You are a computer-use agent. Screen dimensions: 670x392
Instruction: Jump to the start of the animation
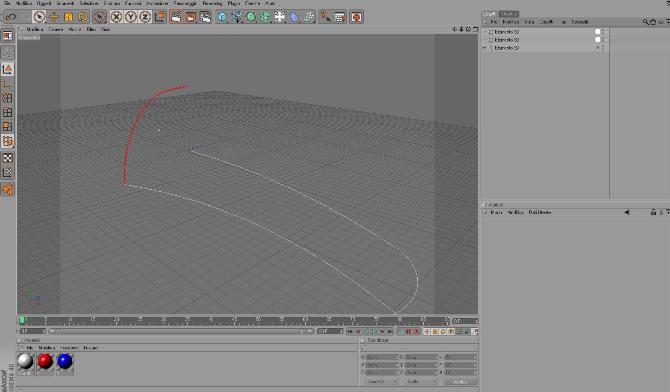[350, 332]
